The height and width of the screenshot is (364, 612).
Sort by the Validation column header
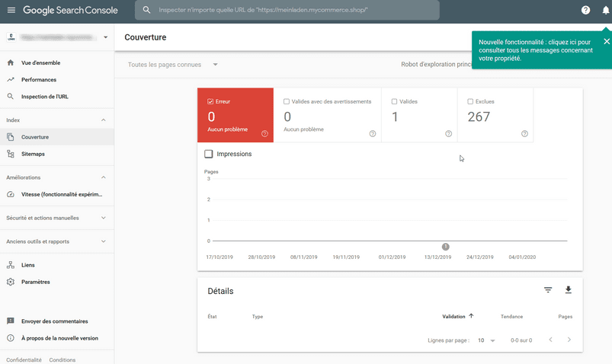pyautogui.click(x=453, y=316)
